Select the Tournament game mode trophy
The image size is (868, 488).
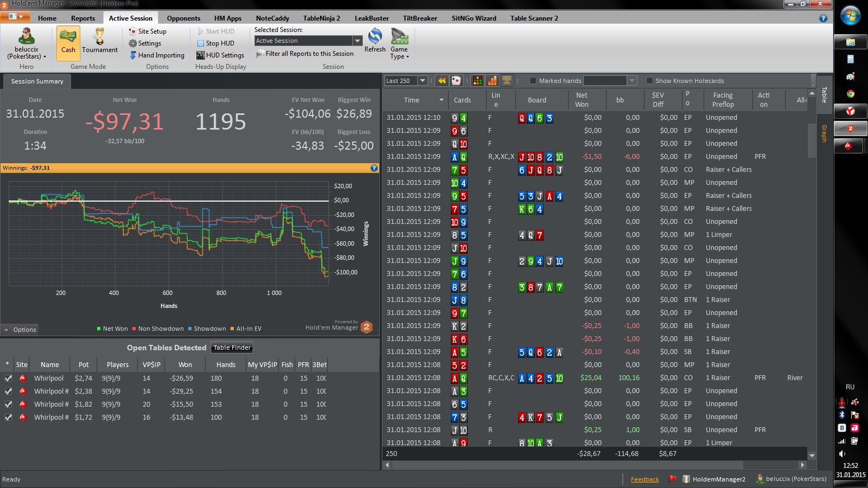coord(100,41)
